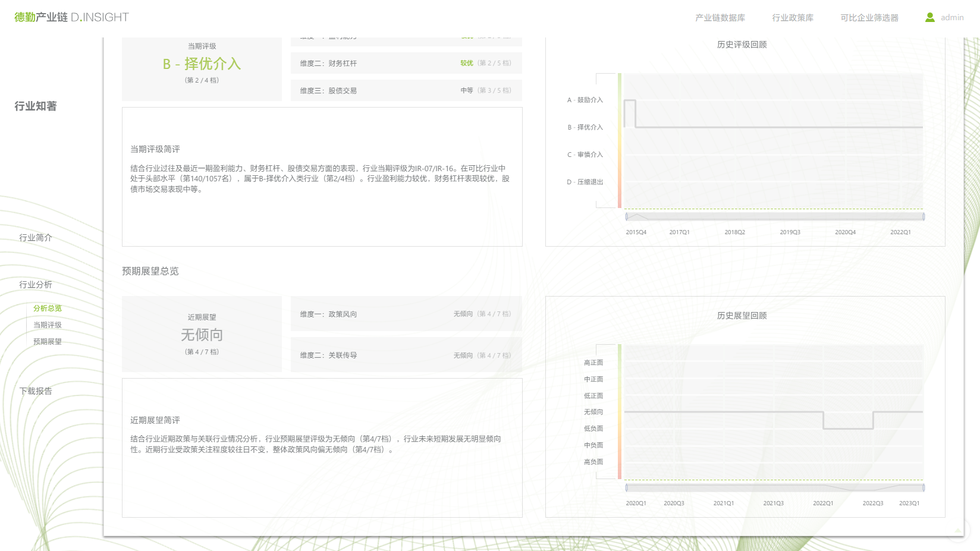Open the 行业政策库 menu
The image size is (980, 551).
pyautogui.click(x=793, y=18)
